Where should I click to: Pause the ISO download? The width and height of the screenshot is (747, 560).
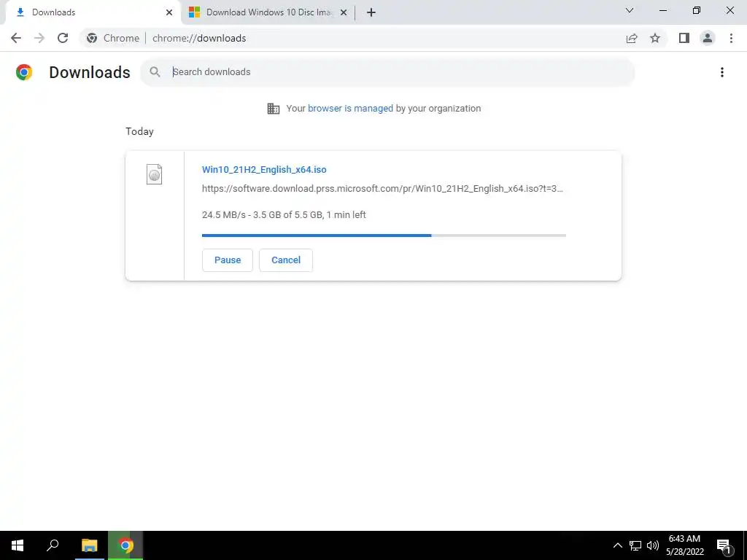pyautogui.click(x=228, y=260)
